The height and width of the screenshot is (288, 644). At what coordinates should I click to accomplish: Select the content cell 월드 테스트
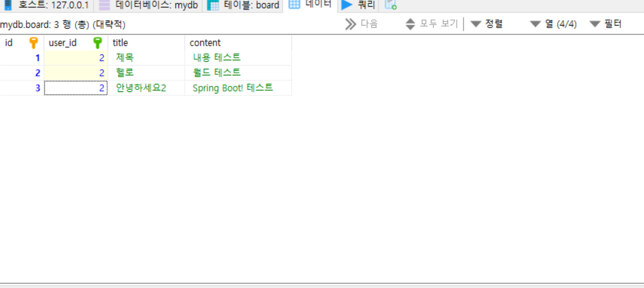click(238, 73)
